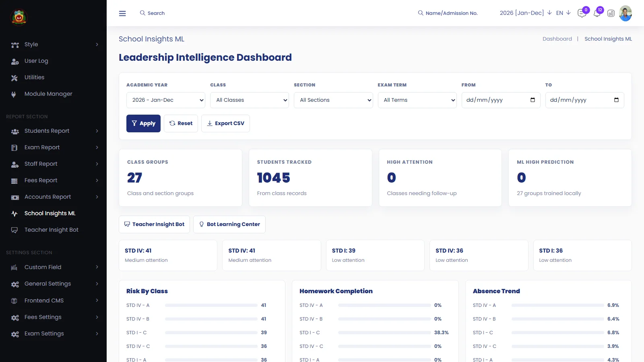Click the Custom Field icon

[14, 267]
